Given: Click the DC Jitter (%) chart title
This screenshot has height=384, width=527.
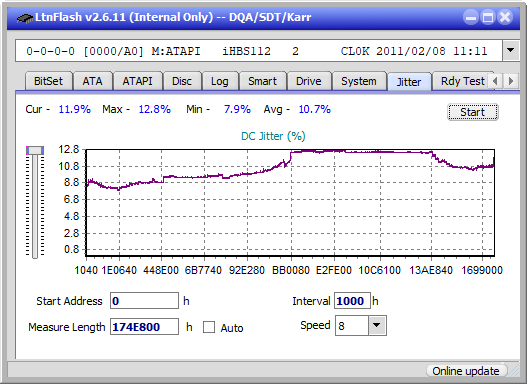Looking at the screenshot, I should click(x=273, y=136).
